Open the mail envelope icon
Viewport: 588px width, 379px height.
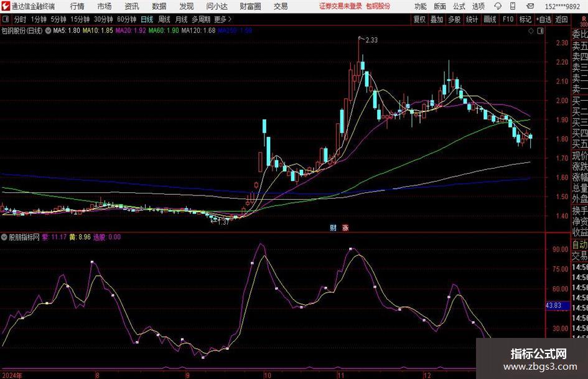pos(530,6)
